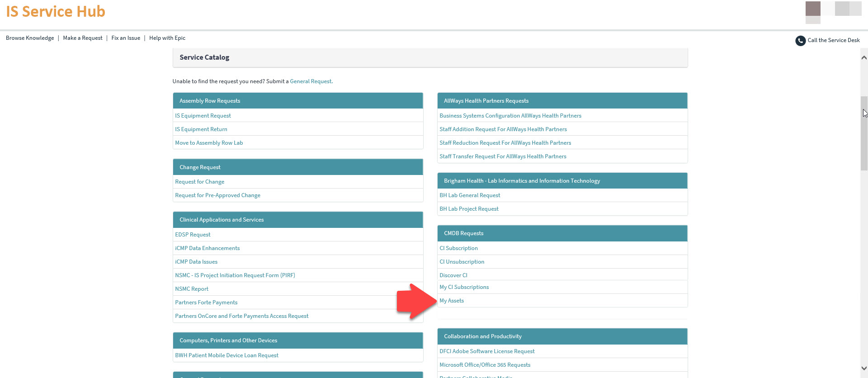The width and height of the screenshot is (868, 378).
Task: Open Partners OnCore and Forte Payments Access Request
Action: (242, 316)
